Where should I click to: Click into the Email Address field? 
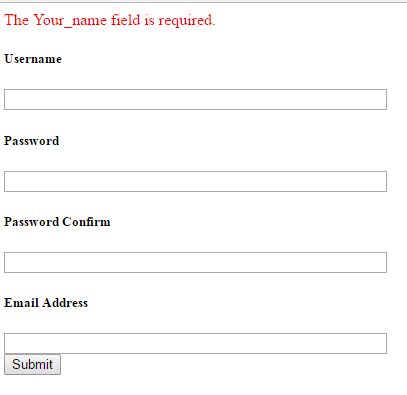pyautogui.click(x=195, y=343)
